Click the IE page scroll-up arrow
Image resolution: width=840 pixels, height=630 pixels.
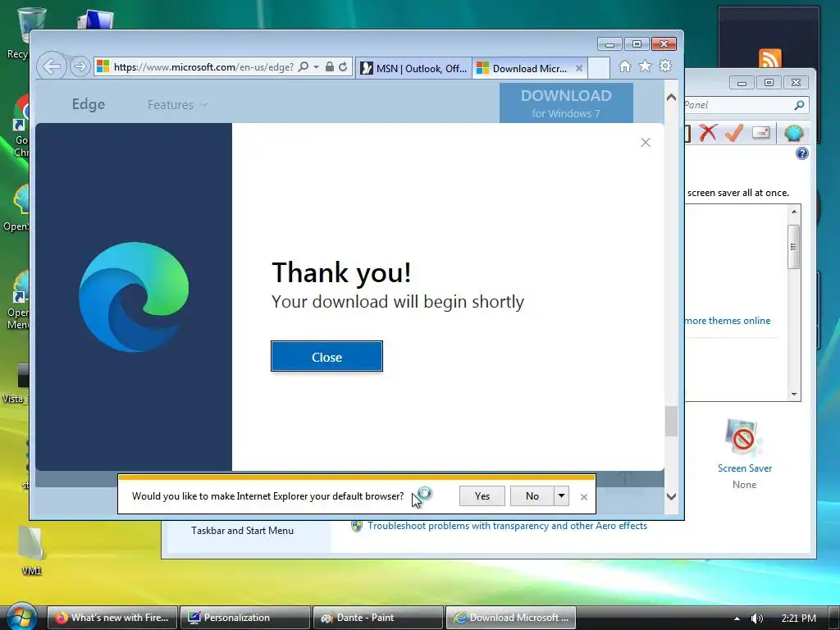pos(671,98)
